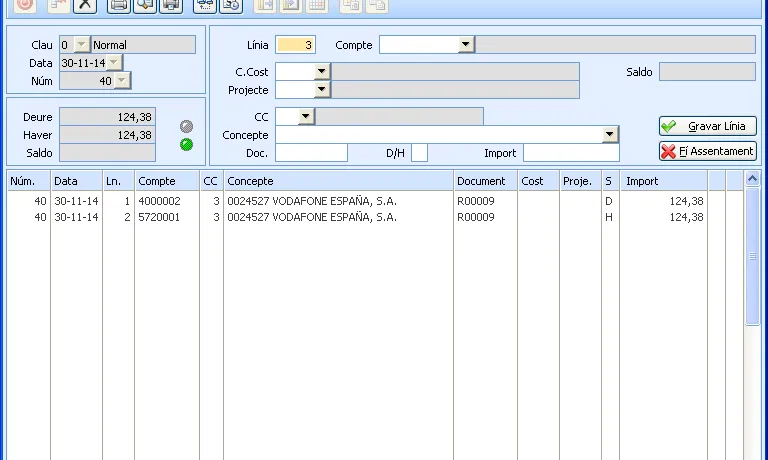Open the Concepte dropdown arrow

[x=610, y=135]
